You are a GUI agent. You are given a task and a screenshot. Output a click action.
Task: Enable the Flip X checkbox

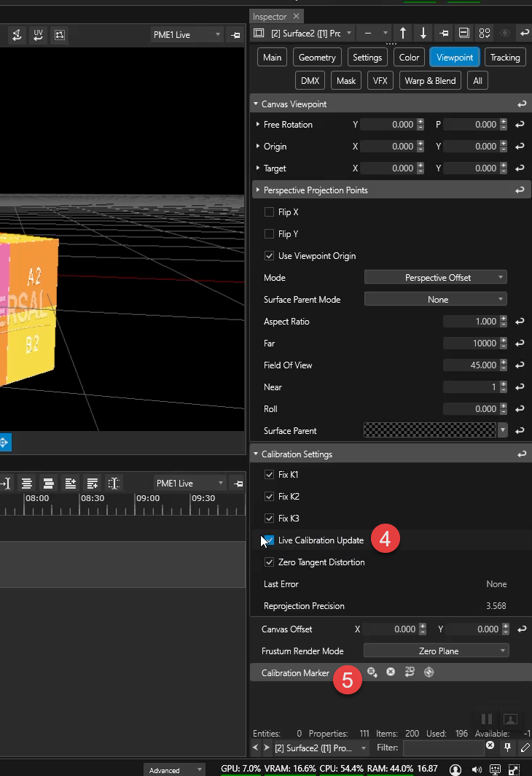click(x=269, y=212)
